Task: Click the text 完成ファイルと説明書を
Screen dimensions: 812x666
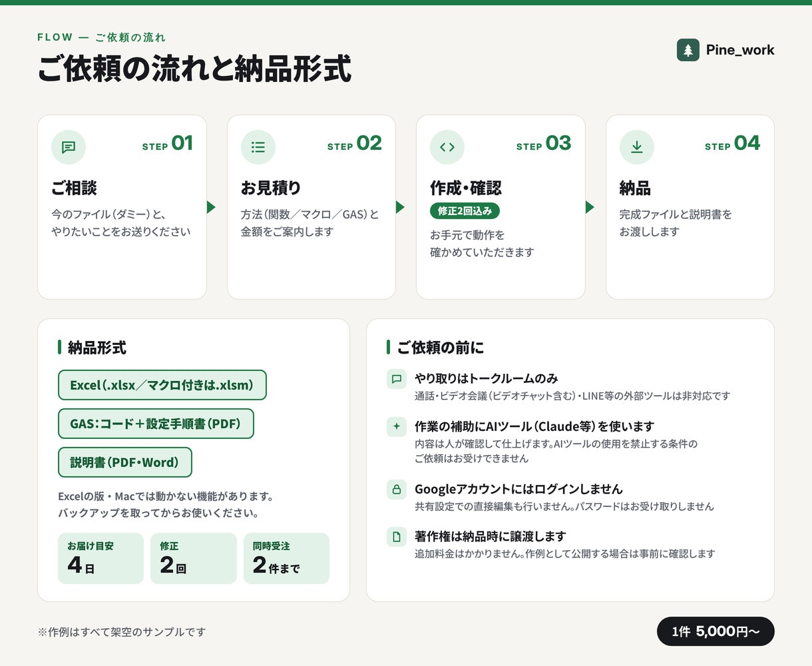Action: [676, 214]
